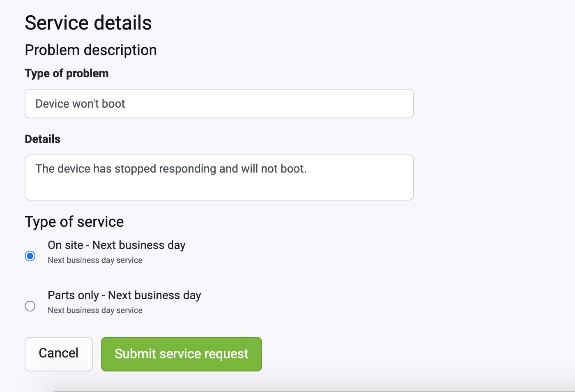
Task: Focus the Type of problem field
Action: click(x=219, y=104)
